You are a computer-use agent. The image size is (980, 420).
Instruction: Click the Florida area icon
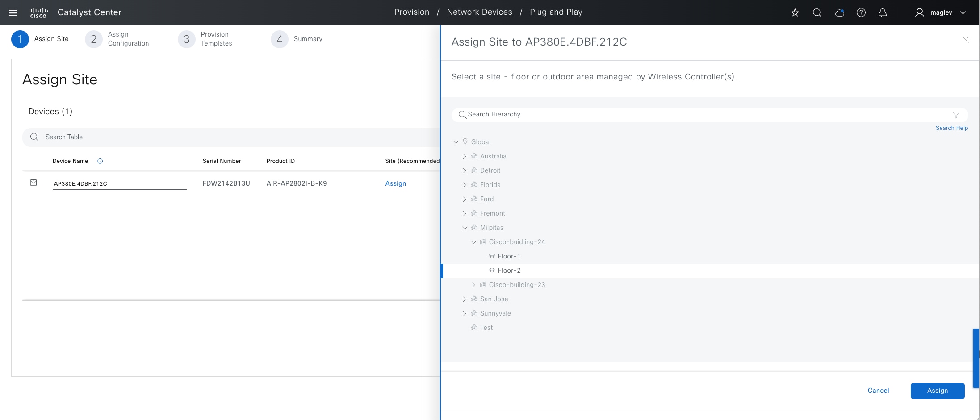pyautogui.click(x=474, y=184)
